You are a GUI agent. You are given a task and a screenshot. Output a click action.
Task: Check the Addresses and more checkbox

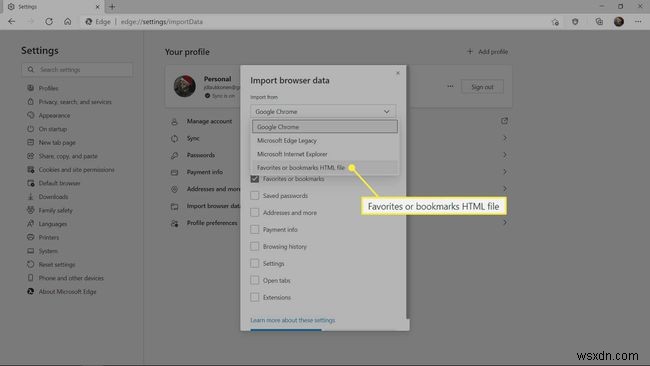[x=255, y=213]
